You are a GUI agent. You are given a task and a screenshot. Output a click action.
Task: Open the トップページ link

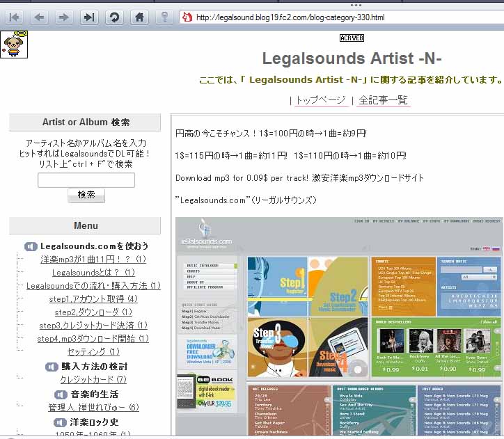point(321,100)
